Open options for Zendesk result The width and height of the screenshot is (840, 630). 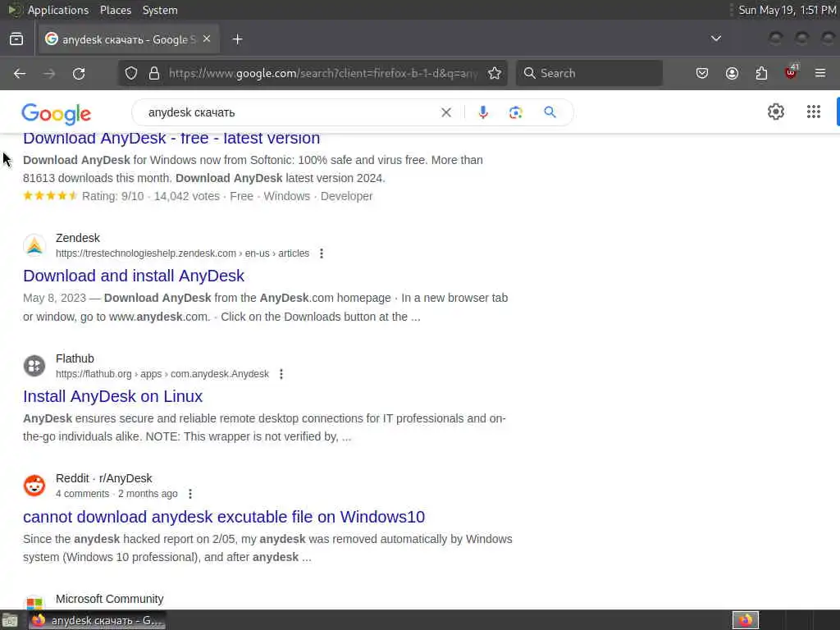tap(322, 253)
